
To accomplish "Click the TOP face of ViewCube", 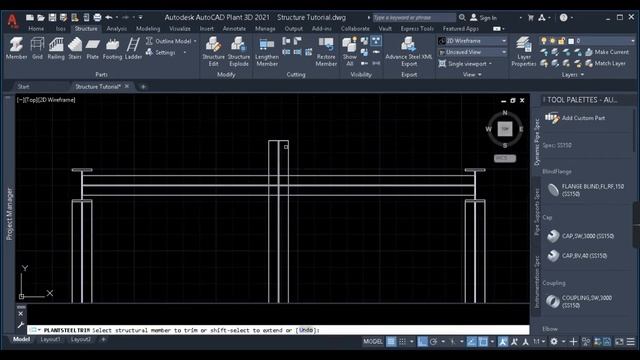I will (x=505, y=129).
